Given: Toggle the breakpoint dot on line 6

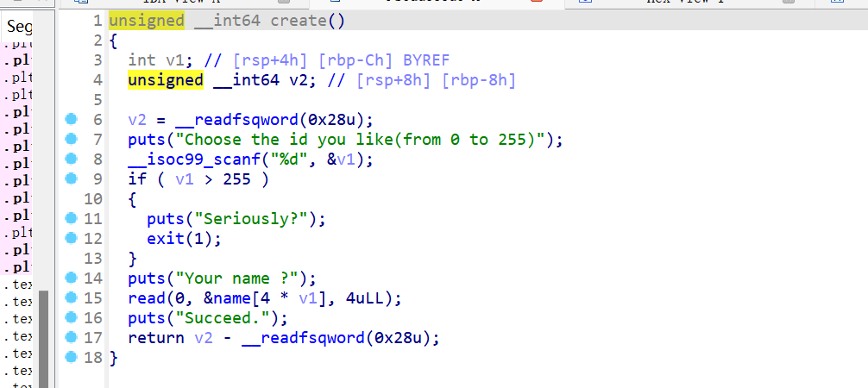Looking at the screenshot, I should (72, 119).
